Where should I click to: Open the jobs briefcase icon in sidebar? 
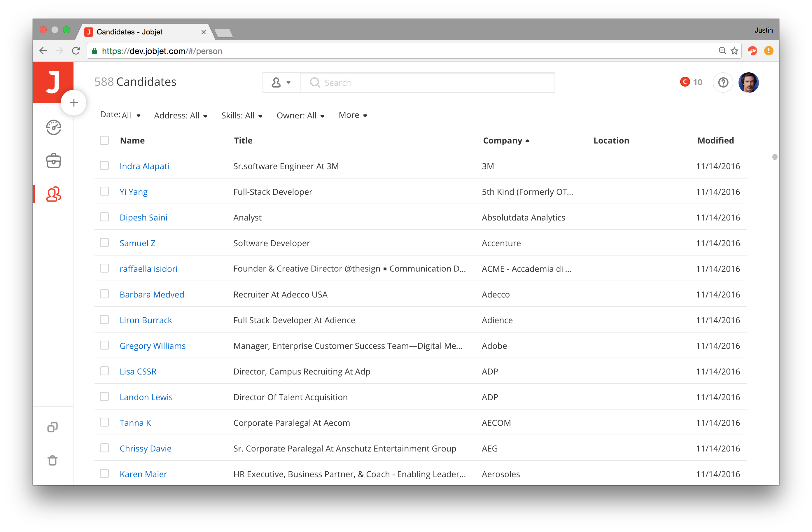[54, 161]
